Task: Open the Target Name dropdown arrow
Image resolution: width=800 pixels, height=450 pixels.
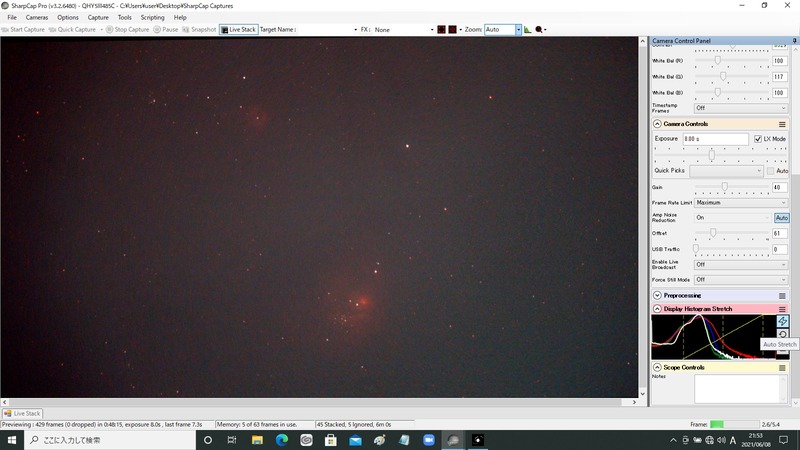Action: coord(356,30)
